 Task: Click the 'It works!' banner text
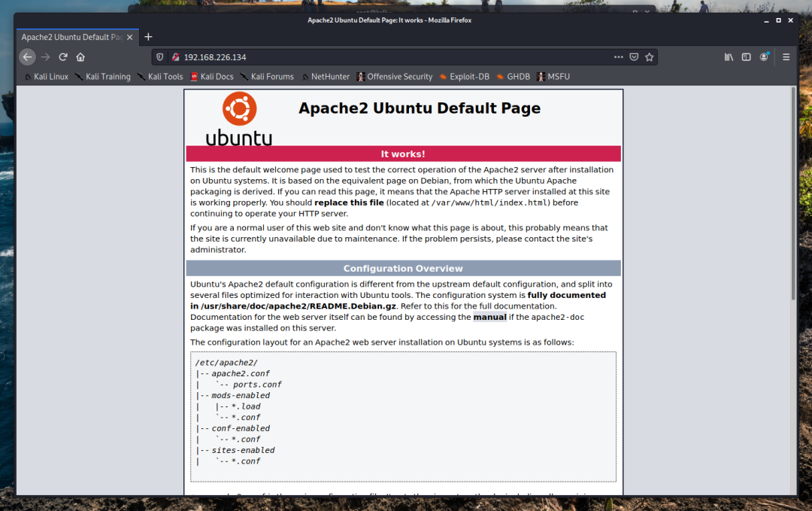click(x=403, y=154)
